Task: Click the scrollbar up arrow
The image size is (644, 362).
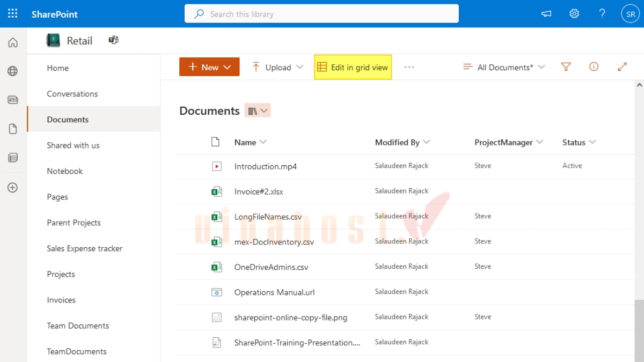Action: click(639, 85)
